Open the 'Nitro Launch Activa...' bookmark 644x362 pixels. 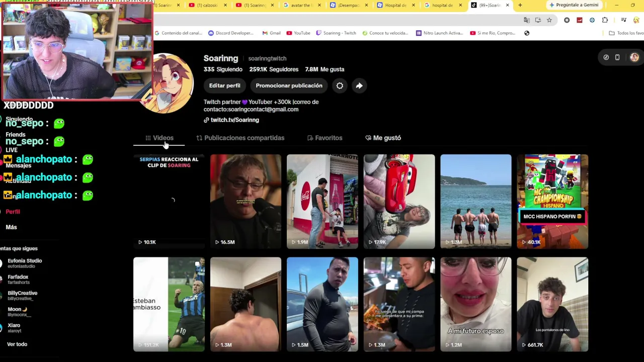tap(439, 33)
